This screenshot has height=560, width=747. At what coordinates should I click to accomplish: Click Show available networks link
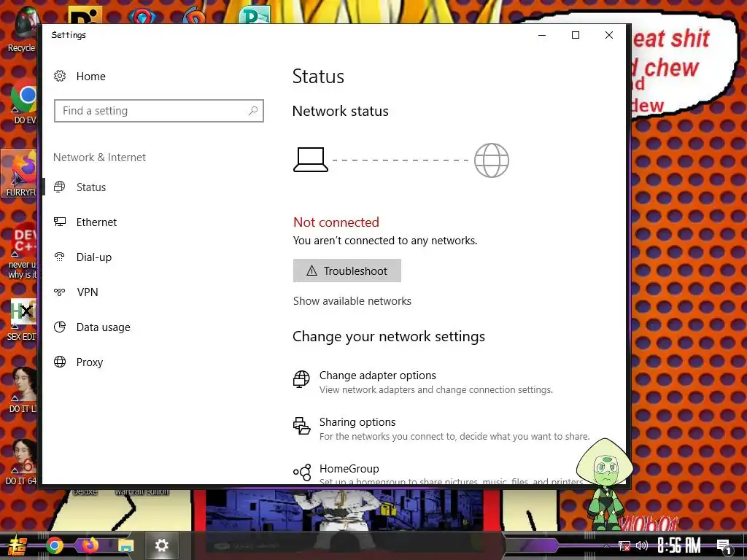(352, 301)
